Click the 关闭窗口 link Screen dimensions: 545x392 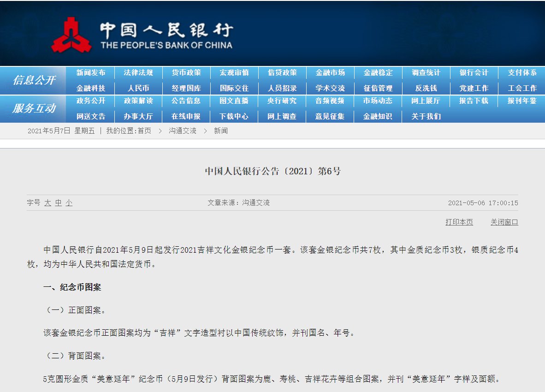pyautogui.click(x=504, y=222)
